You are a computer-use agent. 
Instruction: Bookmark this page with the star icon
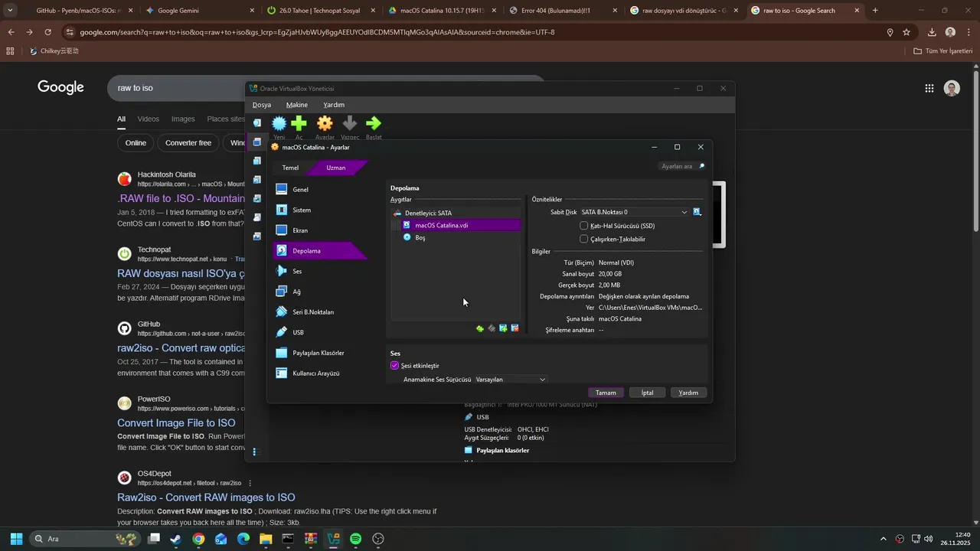click(x=906, y=32)
